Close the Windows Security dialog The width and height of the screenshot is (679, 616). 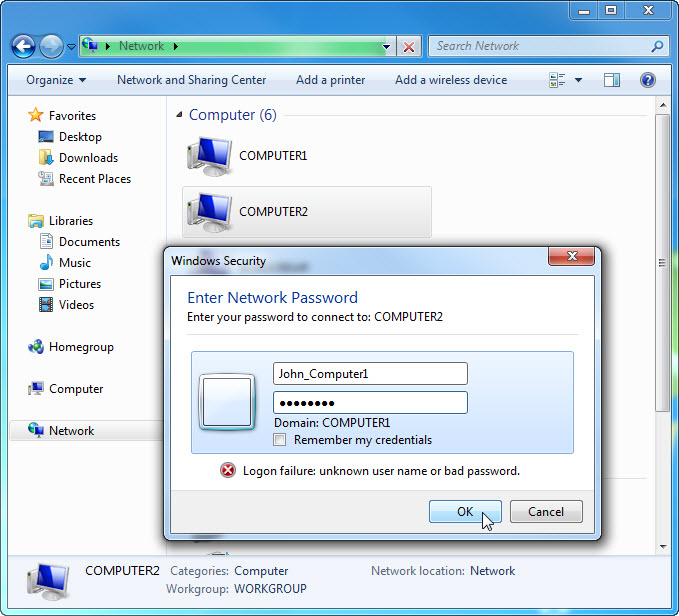pos(572,256)
